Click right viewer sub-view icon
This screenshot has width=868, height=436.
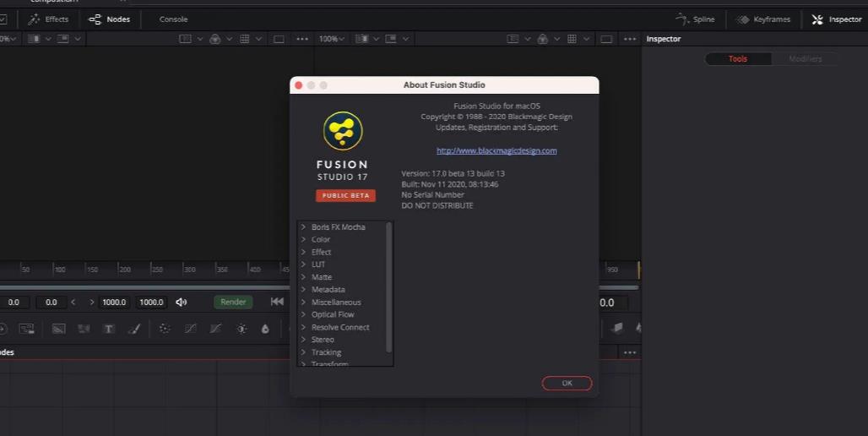click(x=391, y=39)
